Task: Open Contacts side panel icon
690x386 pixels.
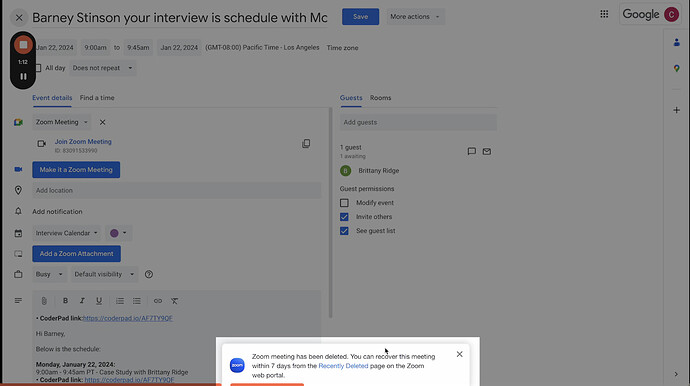Action: coord(676,43)
